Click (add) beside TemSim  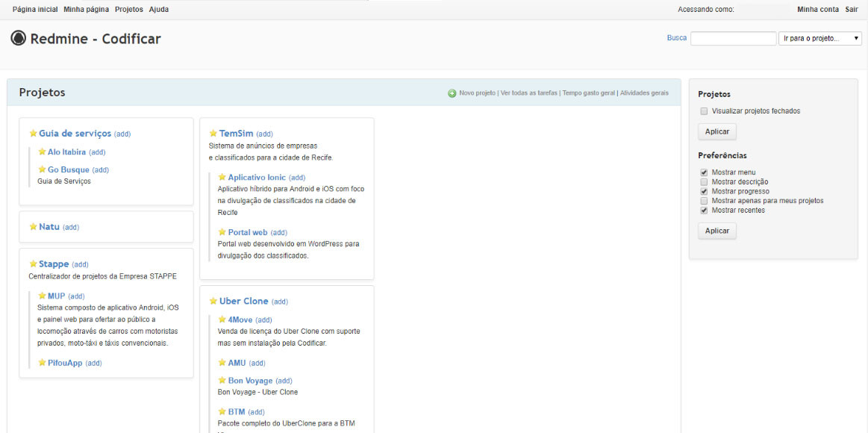point(265,134)
